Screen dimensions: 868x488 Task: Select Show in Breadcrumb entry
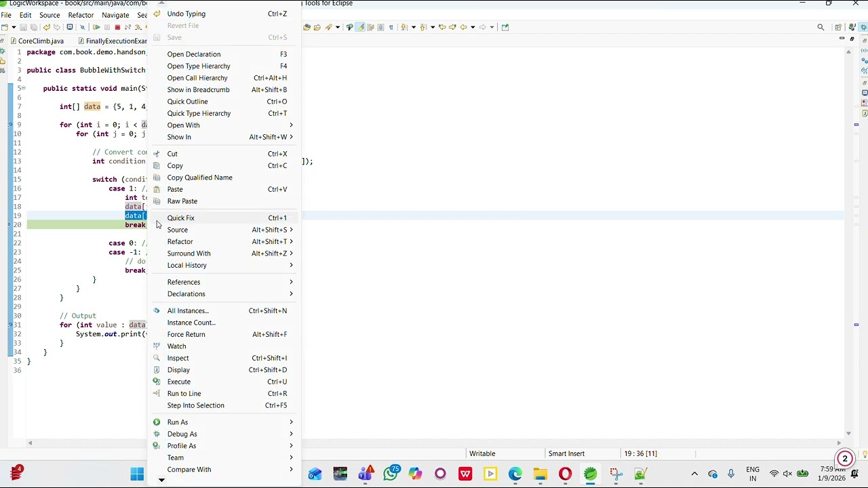(x=224, y=90)
